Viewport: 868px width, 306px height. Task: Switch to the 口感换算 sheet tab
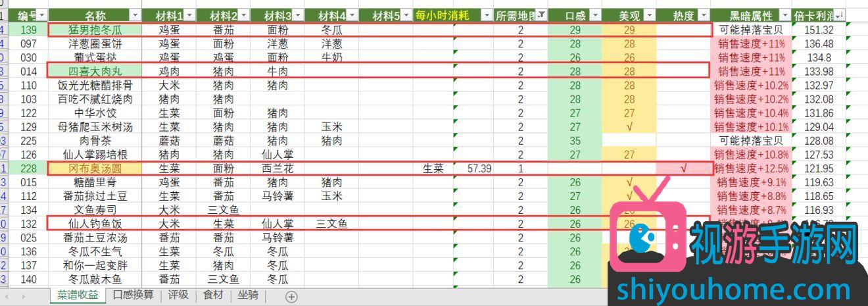coord(133,295)
